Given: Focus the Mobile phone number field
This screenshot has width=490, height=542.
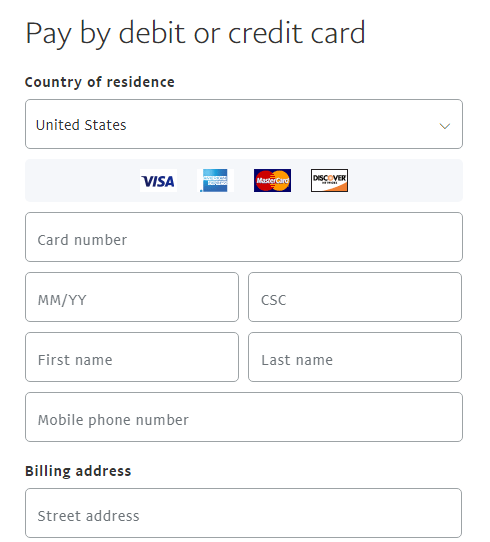Looking at the screenshot, I should (244, 417).
